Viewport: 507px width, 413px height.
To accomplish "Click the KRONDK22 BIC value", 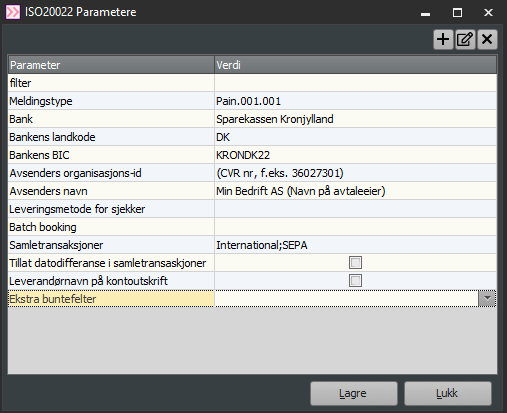I will [x=355, y=155].
